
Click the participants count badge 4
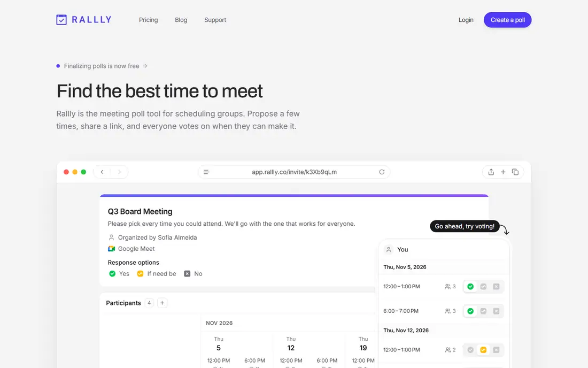[x=149, y=303]
